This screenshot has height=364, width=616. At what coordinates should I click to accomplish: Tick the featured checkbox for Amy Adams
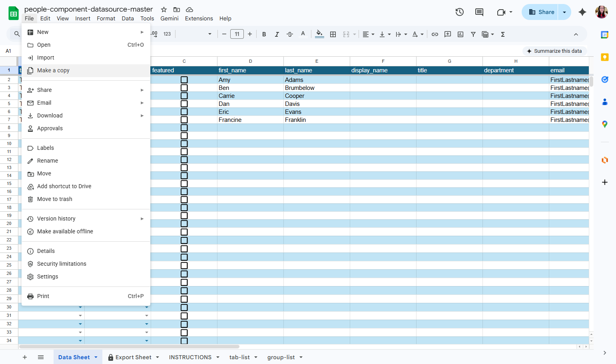tap(184, 80)
